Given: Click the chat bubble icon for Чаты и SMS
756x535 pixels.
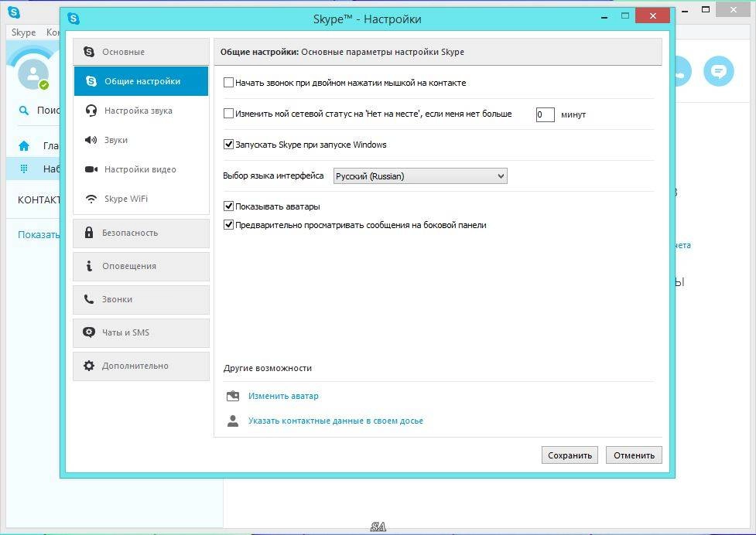Looking at the screenshot, I should point(89,332).
